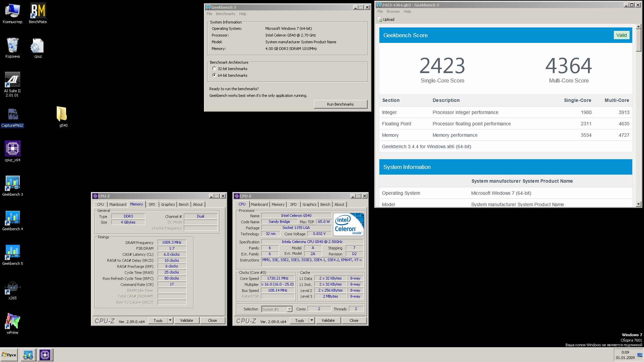The height and width of the screenshot is (362, 644).
Task: Click the Core Speed value 1730.21 MHz
Action: 278,278
